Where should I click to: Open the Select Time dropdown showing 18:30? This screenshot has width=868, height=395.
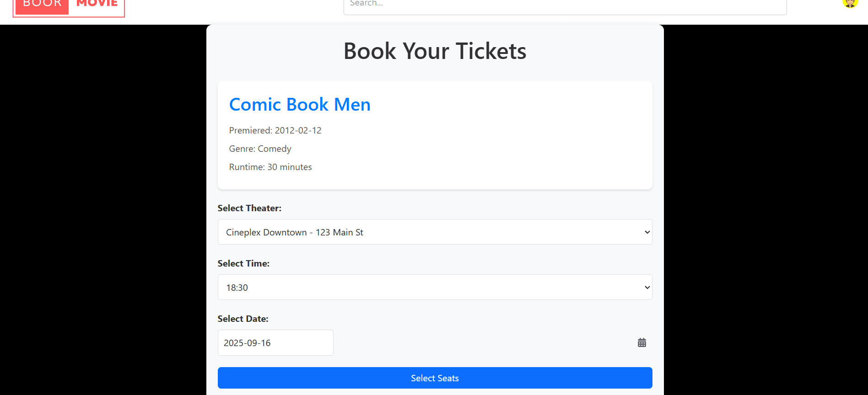click(x=435, y=287)
